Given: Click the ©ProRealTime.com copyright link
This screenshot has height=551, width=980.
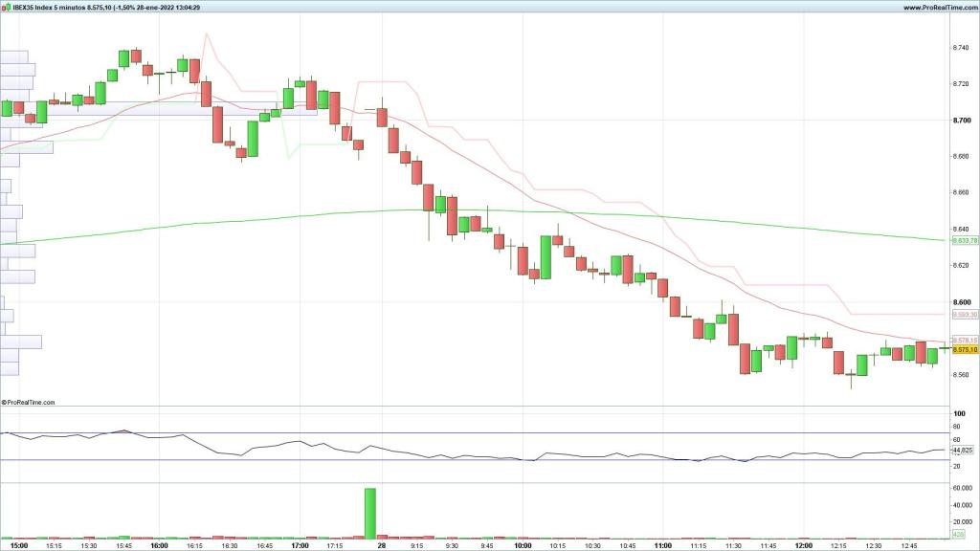Looking at the screenshot, I should 29,402.
